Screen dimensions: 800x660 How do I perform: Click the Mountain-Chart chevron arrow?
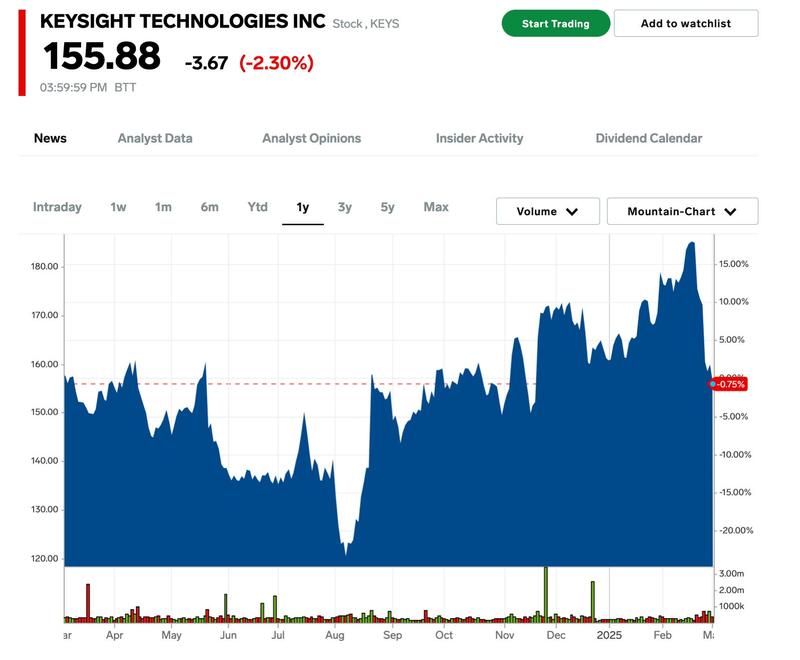tap(730, 212)
